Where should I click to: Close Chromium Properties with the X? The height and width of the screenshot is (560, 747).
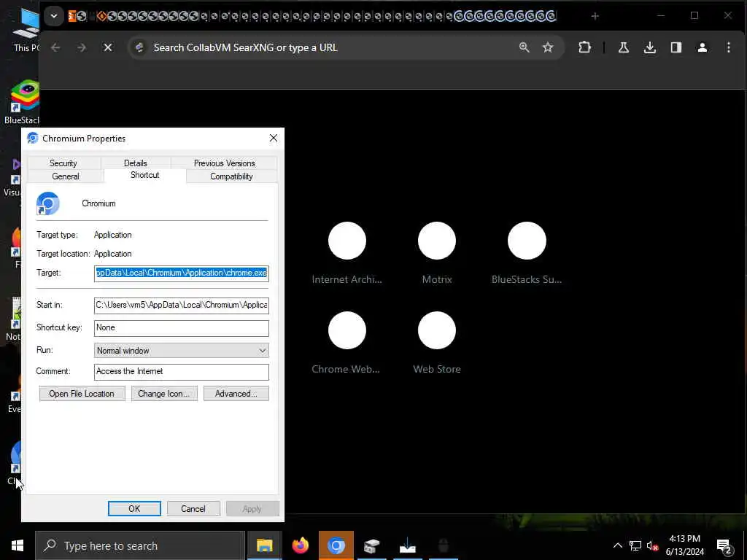point(273,138)
